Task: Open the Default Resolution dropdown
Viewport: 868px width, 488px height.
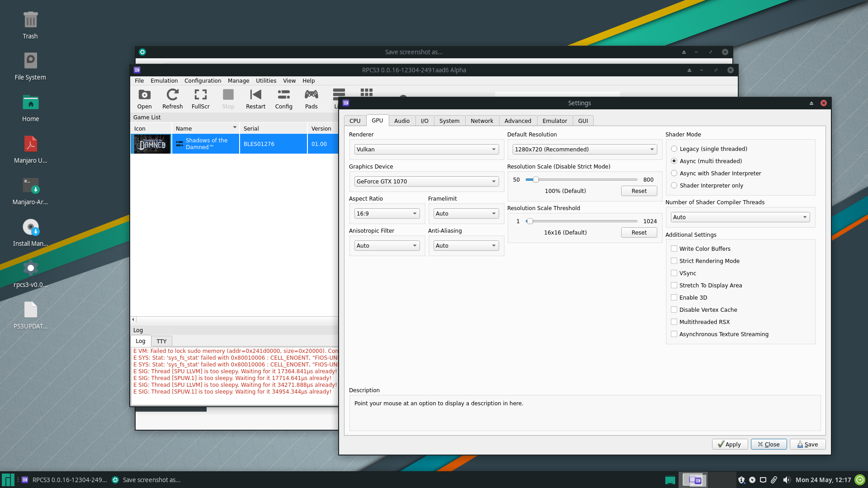Action: tap(585, 149)
